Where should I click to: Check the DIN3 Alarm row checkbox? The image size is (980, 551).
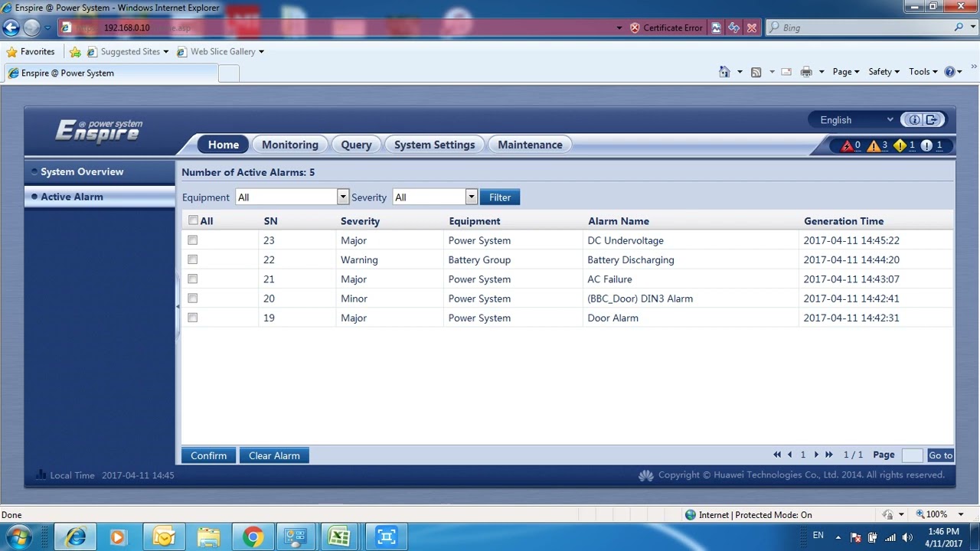[193, 298]
